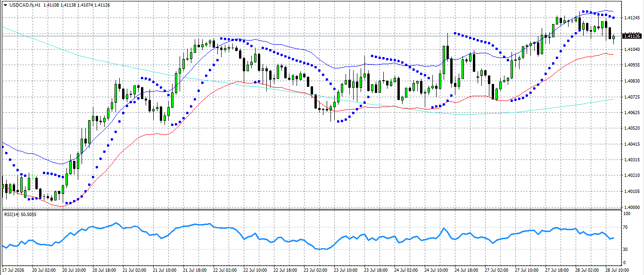Click the 22 Jul 18:00 time label
This screenshot has height=275, width=644.
click(285, 271)
